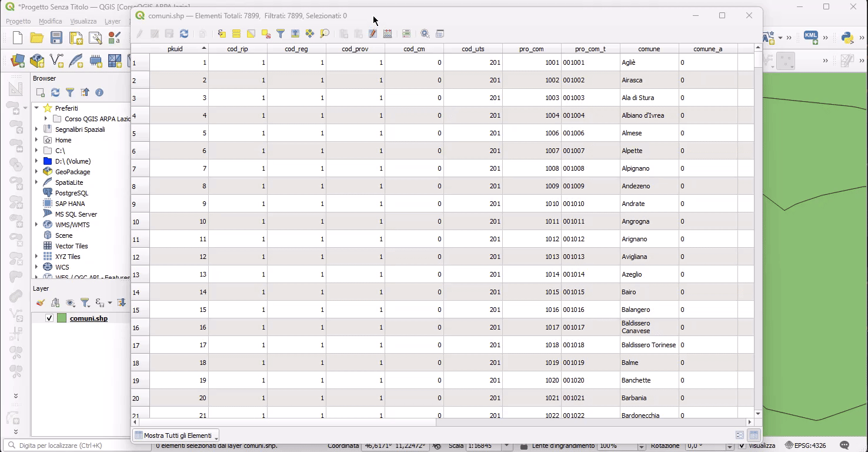Expand the WMS/WMTS browser node
Image resolution: width=868 pixels, height=452 pixels.
(36, 225)
